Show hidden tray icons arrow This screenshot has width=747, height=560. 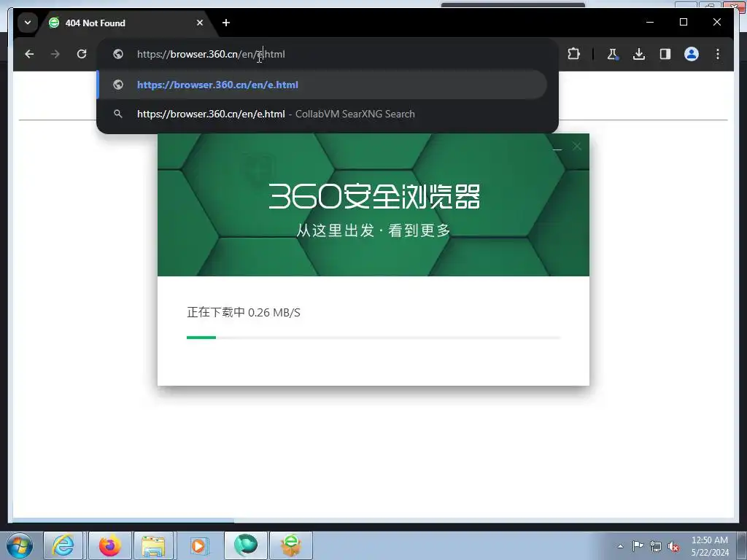[620, 546]
